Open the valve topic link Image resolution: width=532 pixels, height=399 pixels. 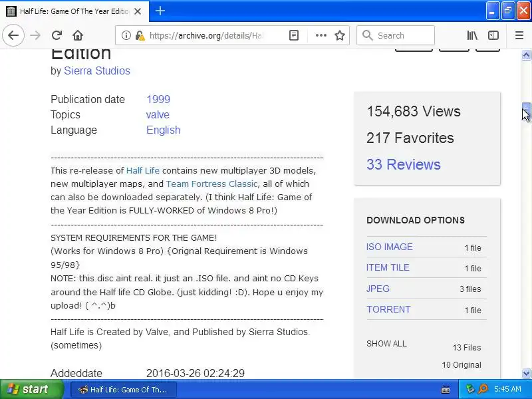click(158, 114)
